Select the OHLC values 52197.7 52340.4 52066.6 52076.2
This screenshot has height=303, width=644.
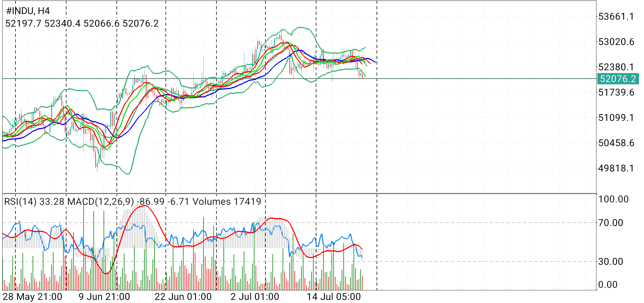(82, 23)
